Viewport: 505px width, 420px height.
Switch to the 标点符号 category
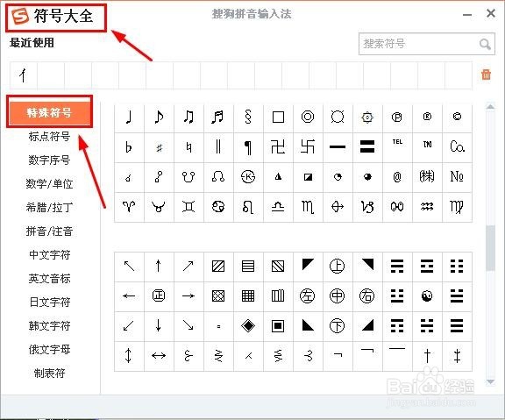pos(50,137)
